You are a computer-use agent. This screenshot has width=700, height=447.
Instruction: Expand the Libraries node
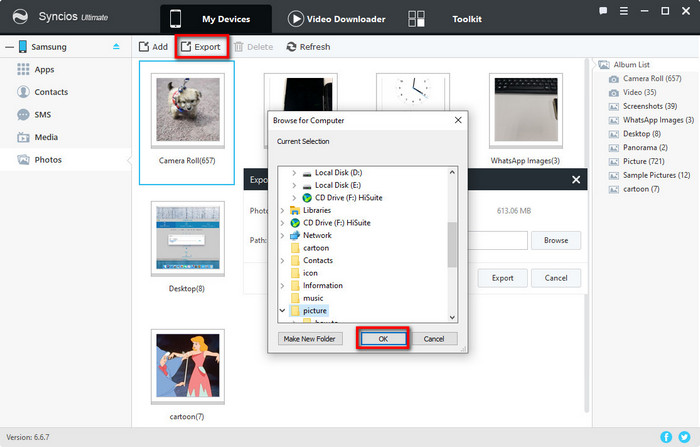(282, 210)
